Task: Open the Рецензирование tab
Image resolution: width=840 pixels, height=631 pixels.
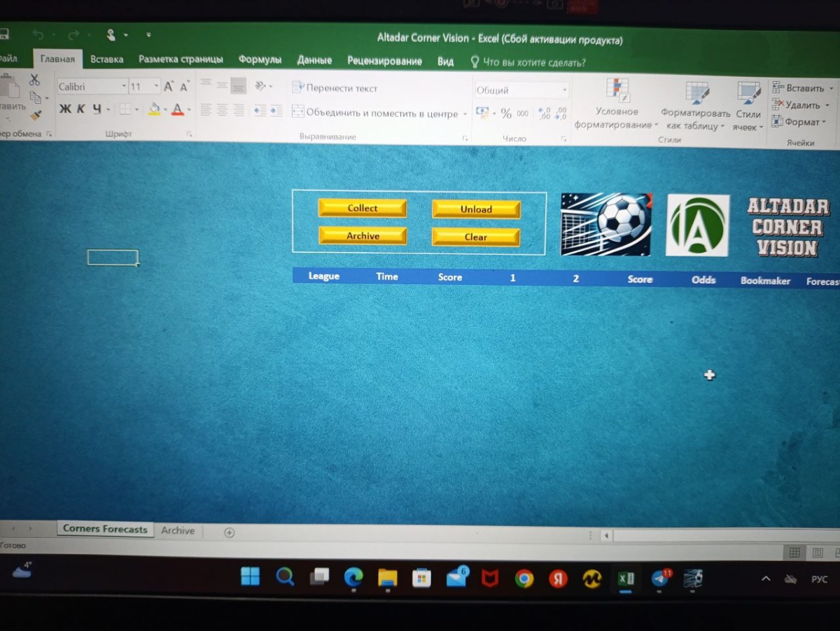Action: [x=384, y=61]
